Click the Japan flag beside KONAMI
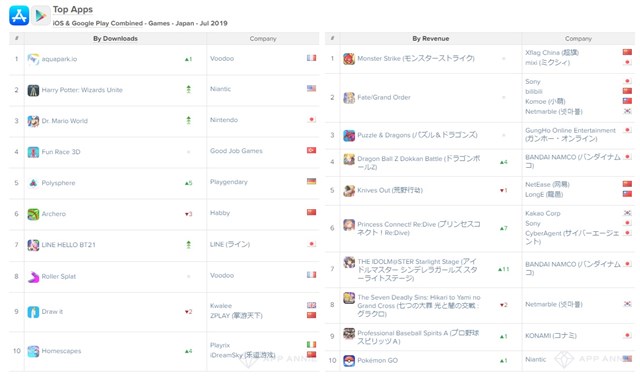Image resolution: width=640 pixels, height=376 pixels. coord(627,335)
